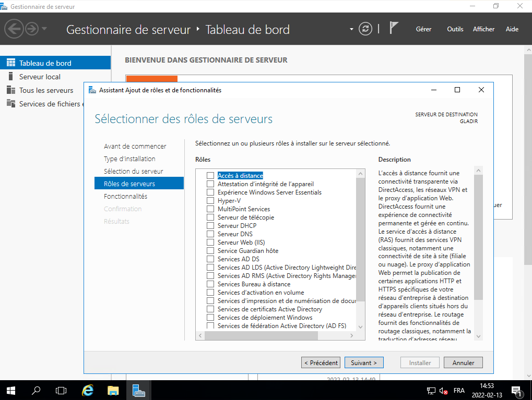Image resolution: width=532 pixels, height=400 pixels.
Task: Select Rôles de serveurs wizard step
Action: point(139,184)
